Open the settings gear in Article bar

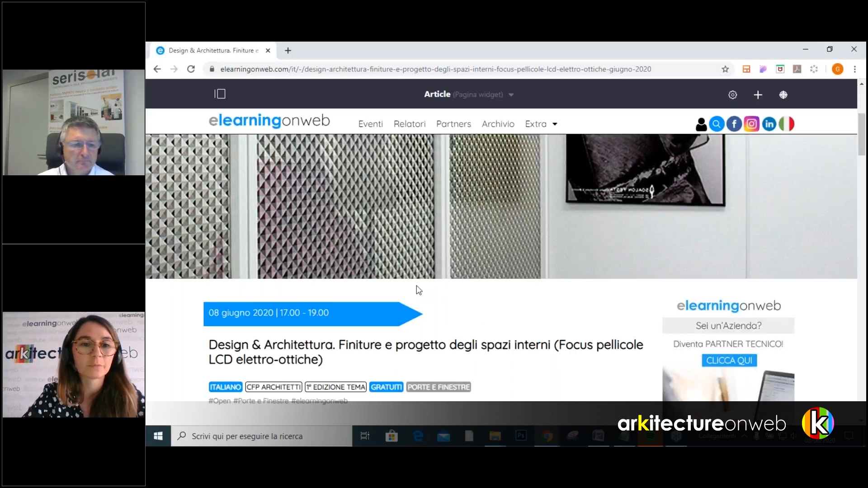(733, 95)
